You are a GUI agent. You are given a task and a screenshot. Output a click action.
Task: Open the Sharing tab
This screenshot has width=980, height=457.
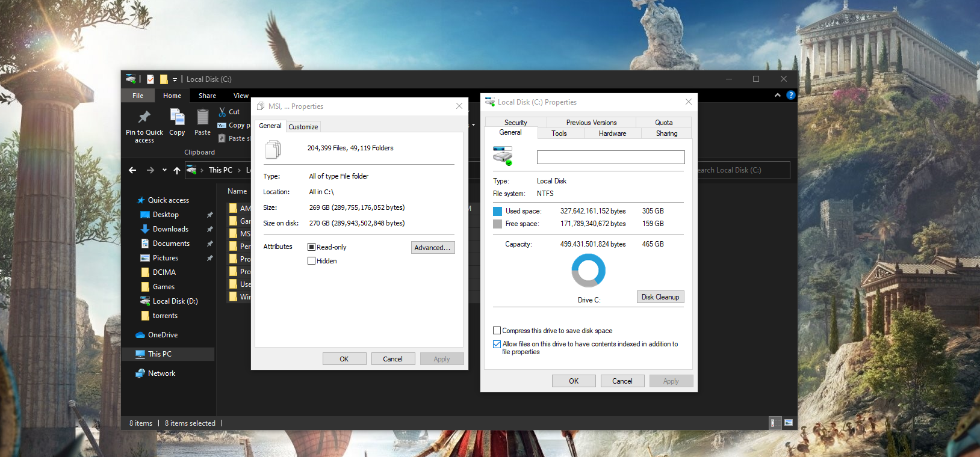(x=666, y=133)
